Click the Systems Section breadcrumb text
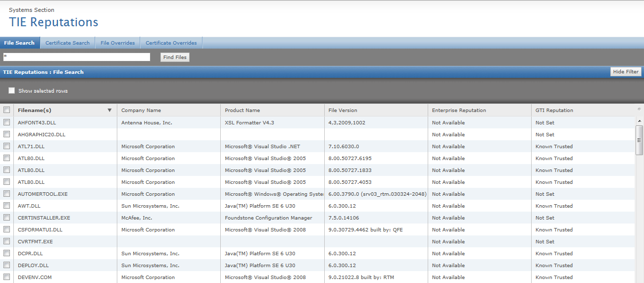644x283 pixels. (x=32, y=10)
